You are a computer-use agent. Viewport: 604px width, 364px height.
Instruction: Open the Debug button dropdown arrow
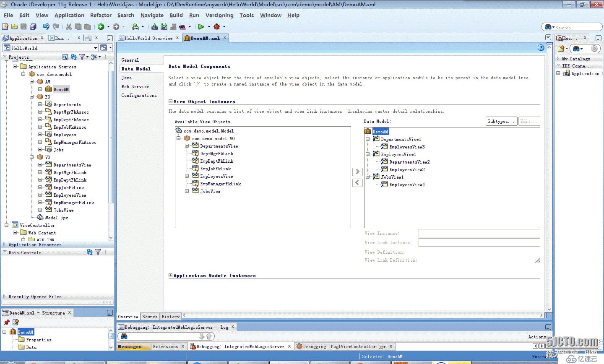pos(224,27)
